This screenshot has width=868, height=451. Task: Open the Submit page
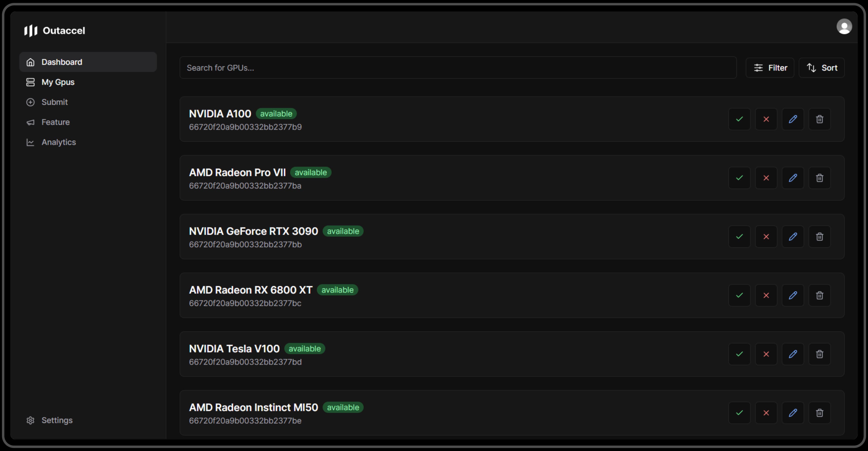(88, 102)
